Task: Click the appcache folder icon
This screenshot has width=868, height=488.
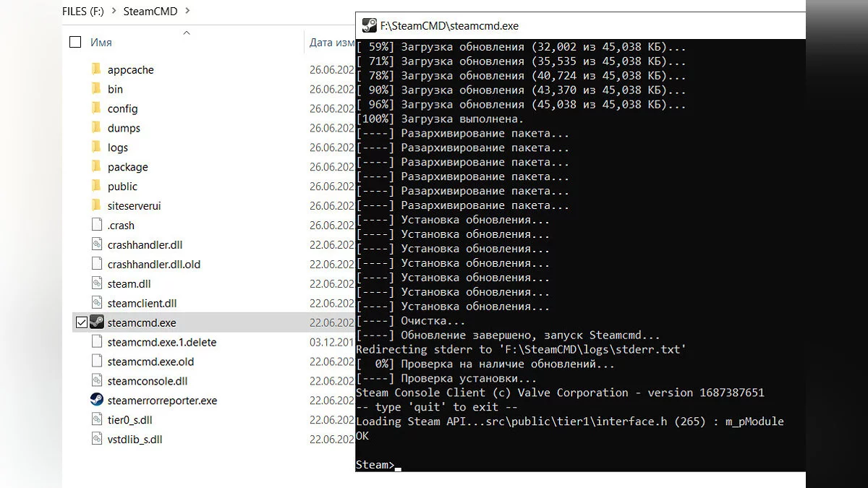Action: click(96, 69)
